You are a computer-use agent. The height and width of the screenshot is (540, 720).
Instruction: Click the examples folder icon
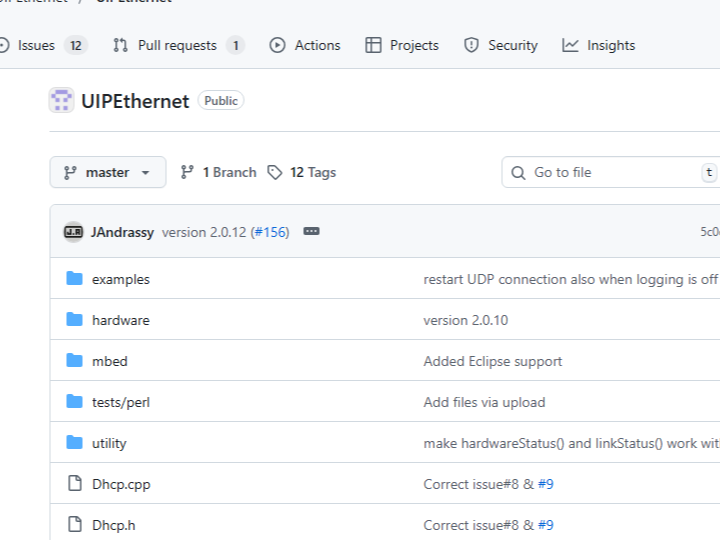click(74, 279)
